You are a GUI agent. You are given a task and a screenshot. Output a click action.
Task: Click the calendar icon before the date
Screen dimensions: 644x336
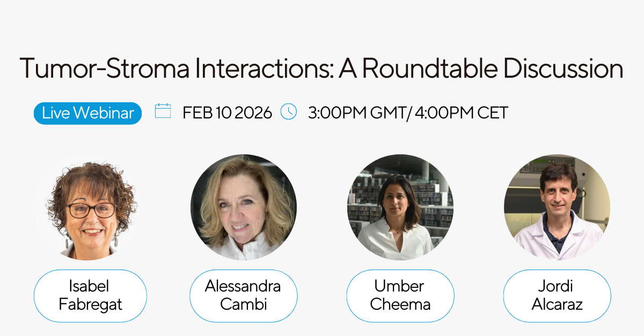[x=163, y=111]
